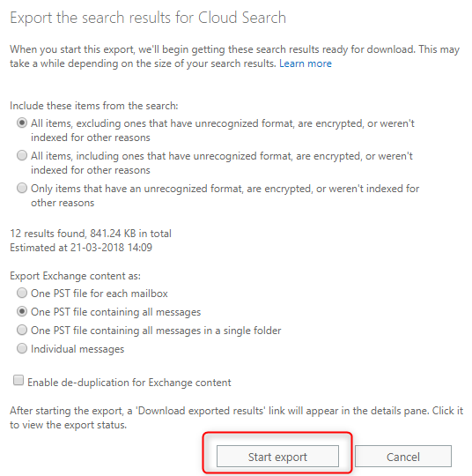This screenshot has height=476, width=472.
Task: Click the After starting the export note text
Action: tap(236, 418)
